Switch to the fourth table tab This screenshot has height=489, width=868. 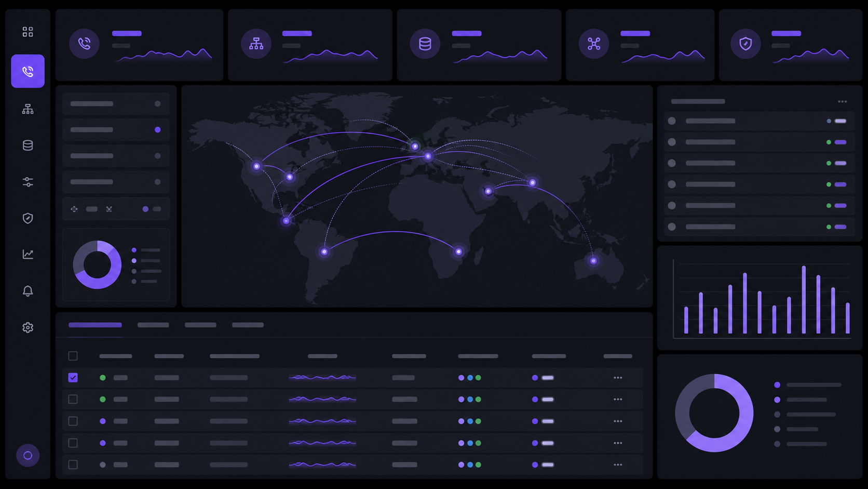[248, 325]
